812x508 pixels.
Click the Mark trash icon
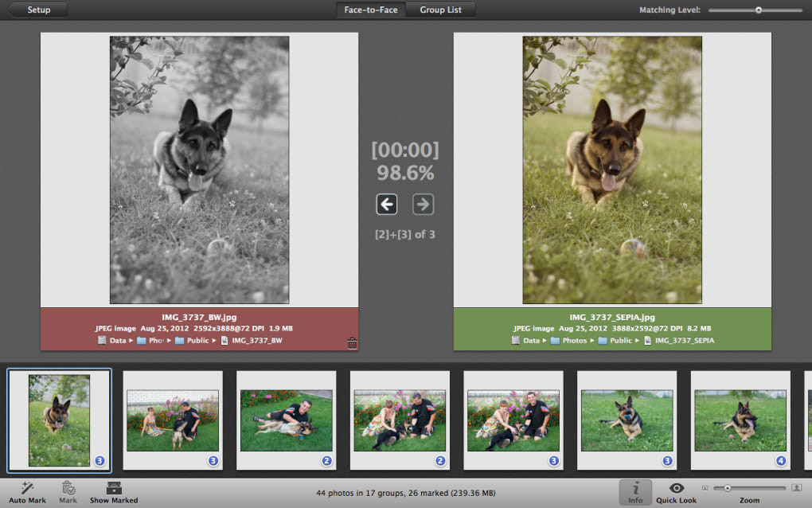68,488
